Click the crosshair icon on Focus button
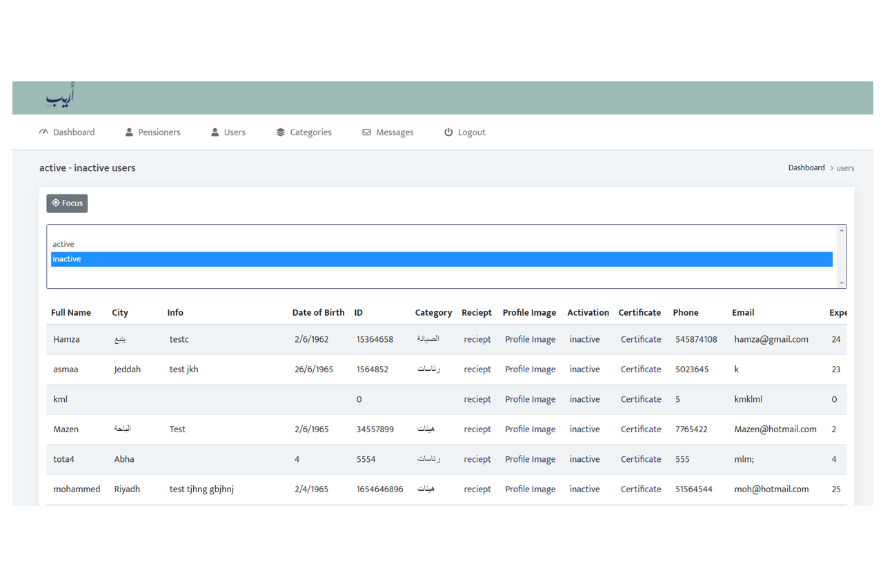The image size is (883, 588). (x=56, y=203)
